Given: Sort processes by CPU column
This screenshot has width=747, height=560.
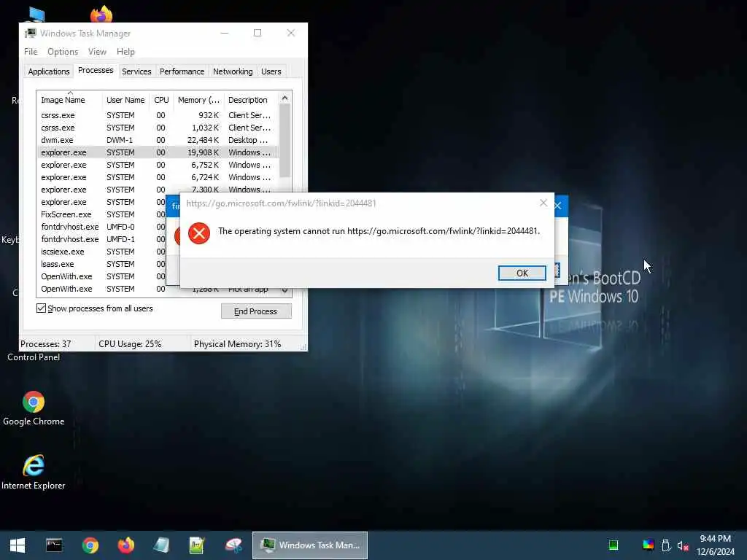Looking at the screenshot, I should click(x=161, y=100).
